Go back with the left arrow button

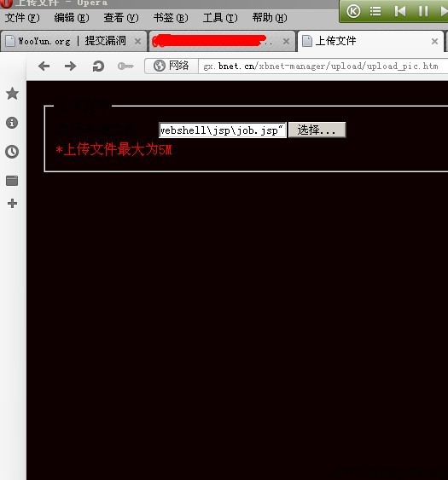click(44, 67)
